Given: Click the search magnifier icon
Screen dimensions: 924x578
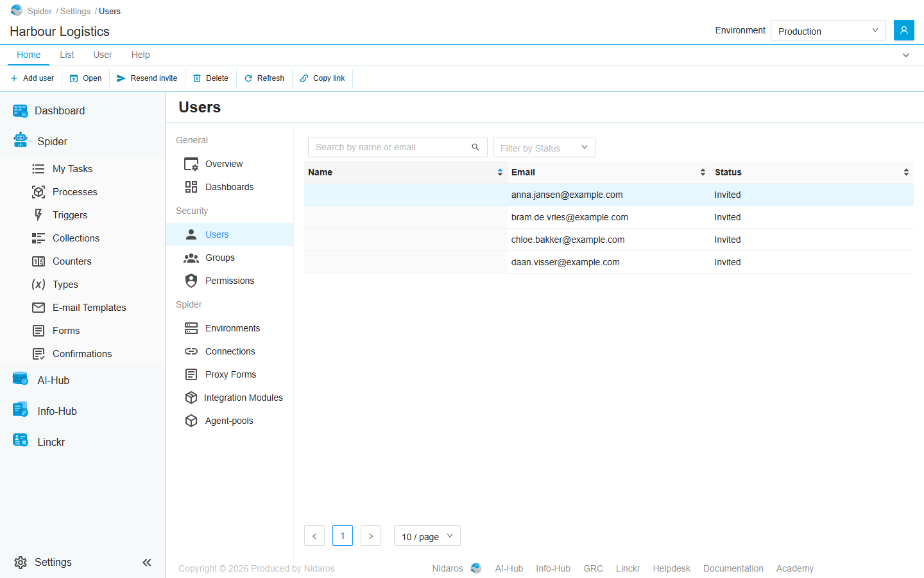Looking at the screenshot, I should (x=475, y=147).
